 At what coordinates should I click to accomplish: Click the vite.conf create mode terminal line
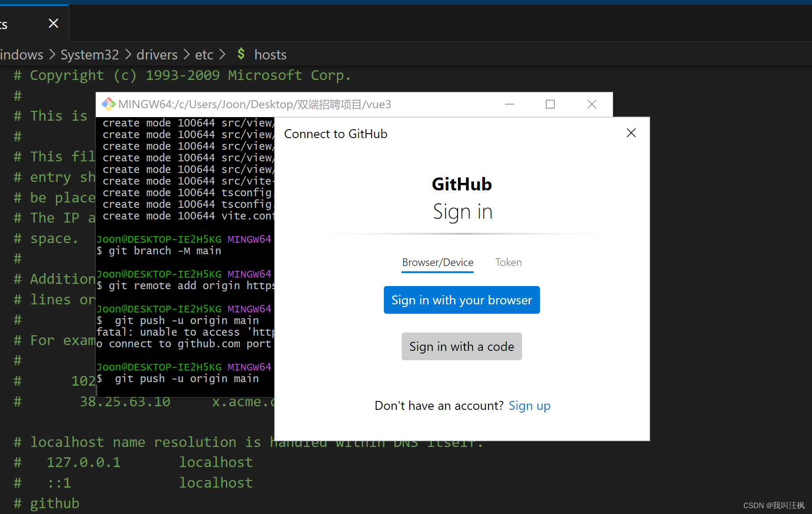(188, 216)
